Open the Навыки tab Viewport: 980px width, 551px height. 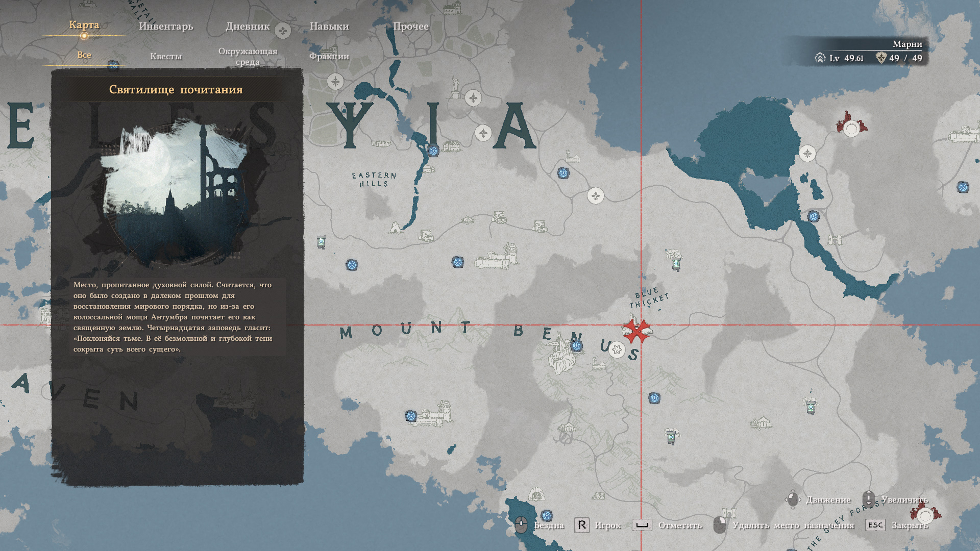click(329, 26)
